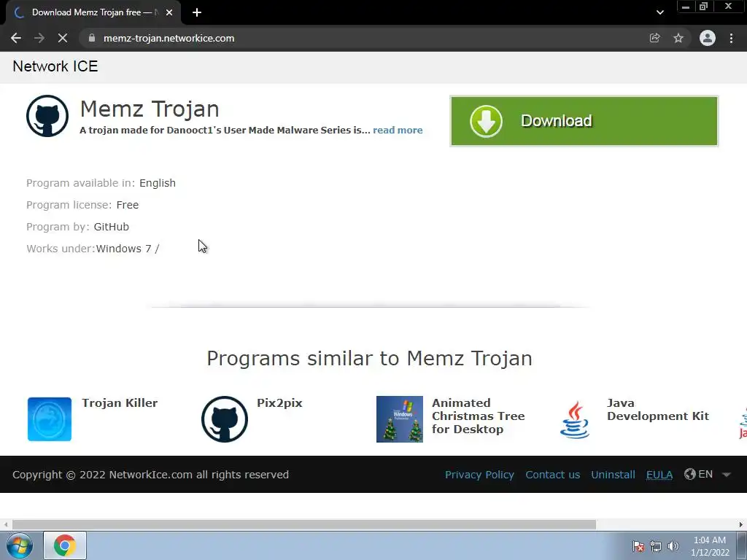747x560 pixels.
Task: Click the copyright NetworkIce.com text
Action: pyautogui.click(x=150, y=475)
